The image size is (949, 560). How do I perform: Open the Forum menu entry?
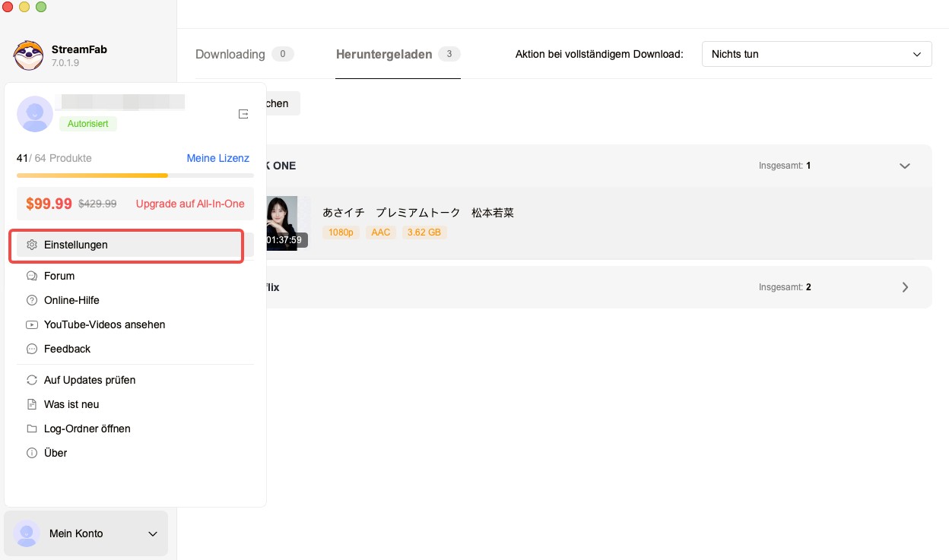(135, 276)
